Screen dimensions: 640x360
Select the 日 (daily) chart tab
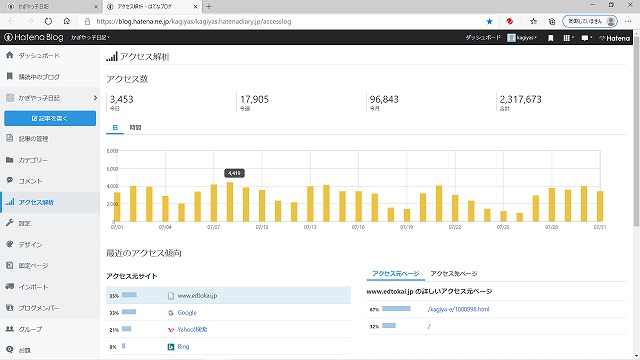pyautogui.click(x=115, y=128)
